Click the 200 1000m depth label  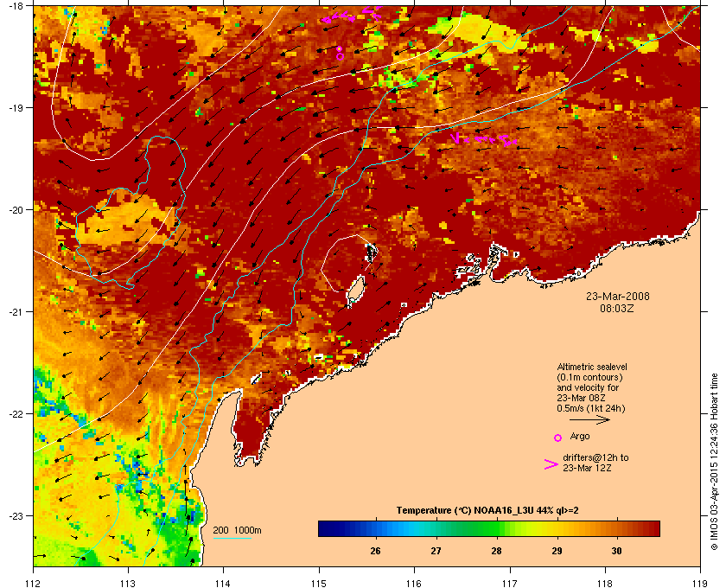coord(237,531)
